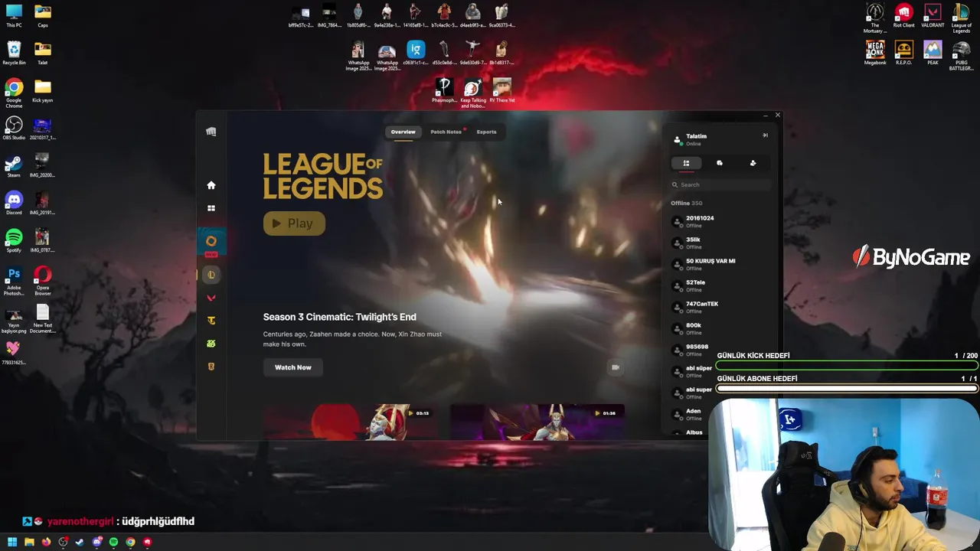Select Riot Client desktop shortcut top right

[x=903, y=16]
